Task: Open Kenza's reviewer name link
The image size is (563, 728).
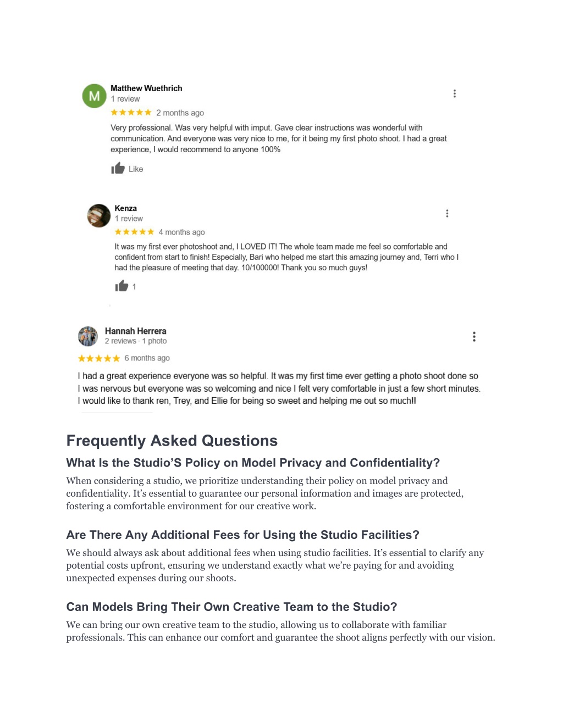Action: tap(126, 208)
